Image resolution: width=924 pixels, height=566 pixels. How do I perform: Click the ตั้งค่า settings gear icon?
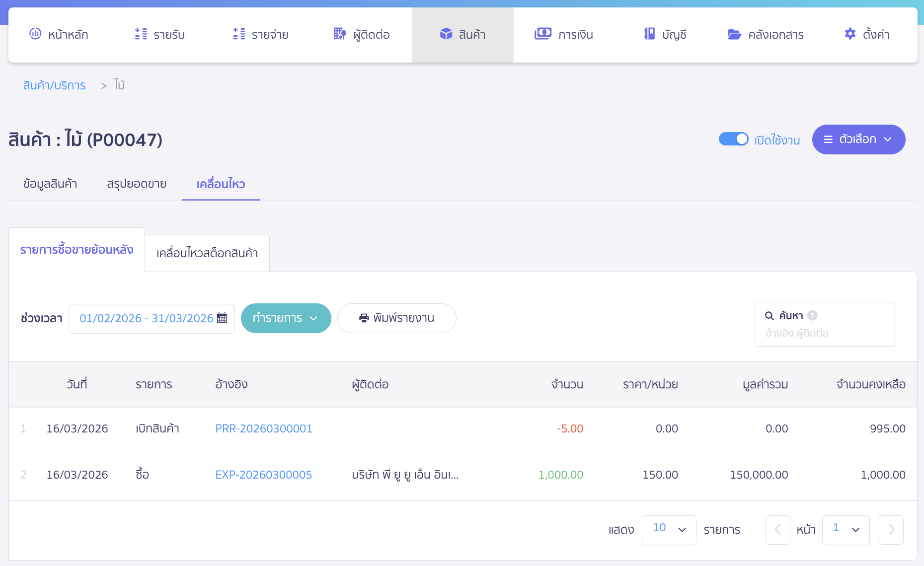coord(850,34)
